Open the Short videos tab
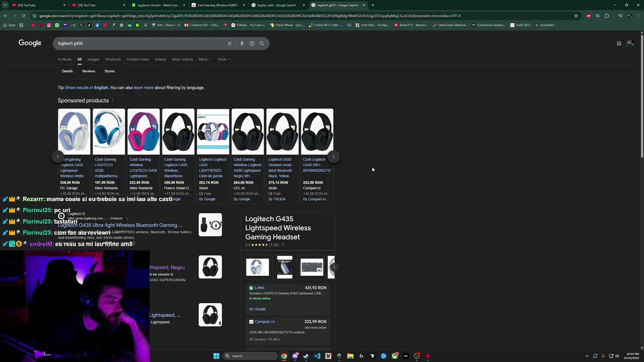The image size is (644, 362). 182,59
